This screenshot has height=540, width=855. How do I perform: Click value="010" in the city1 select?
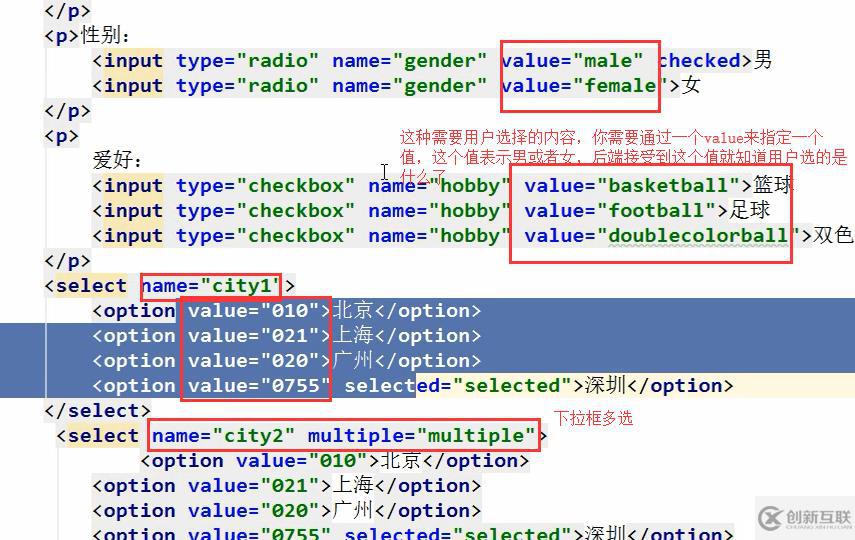point(254,311)
